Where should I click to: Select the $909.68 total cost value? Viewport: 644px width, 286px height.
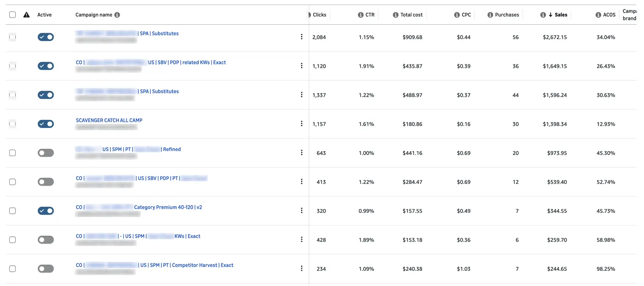pyautogui.click(x=412, y=37)
